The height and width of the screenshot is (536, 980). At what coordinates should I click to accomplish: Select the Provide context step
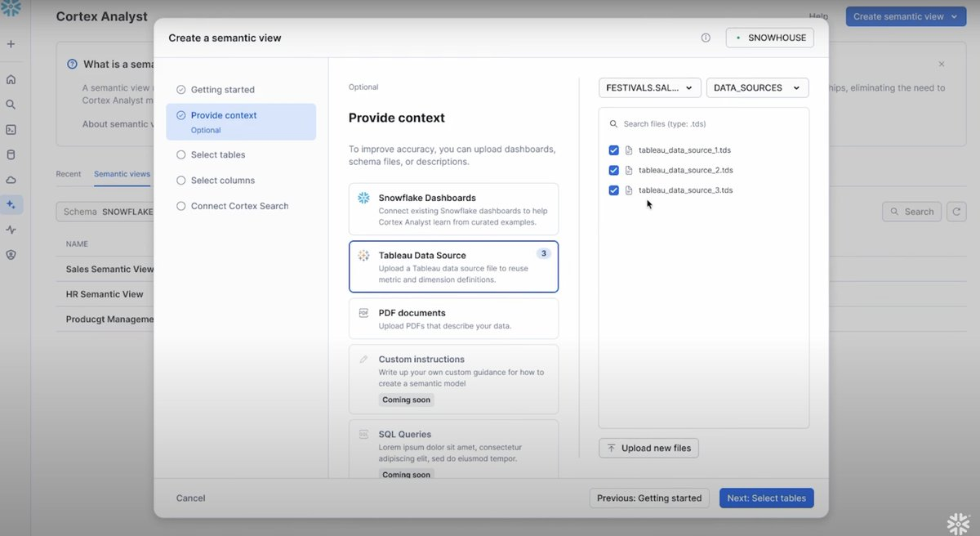coord(241,122)
